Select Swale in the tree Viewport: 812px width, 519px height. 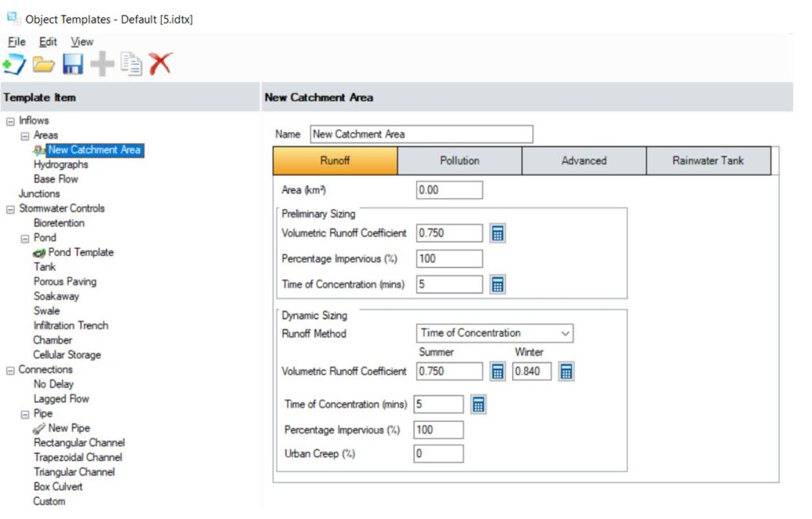[47, 311]
